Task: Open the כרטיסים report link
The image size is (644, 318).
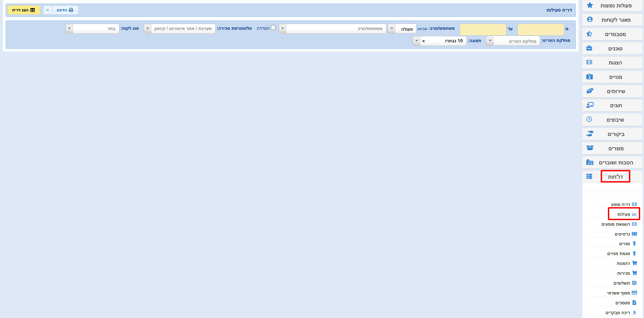Action: 622,234
